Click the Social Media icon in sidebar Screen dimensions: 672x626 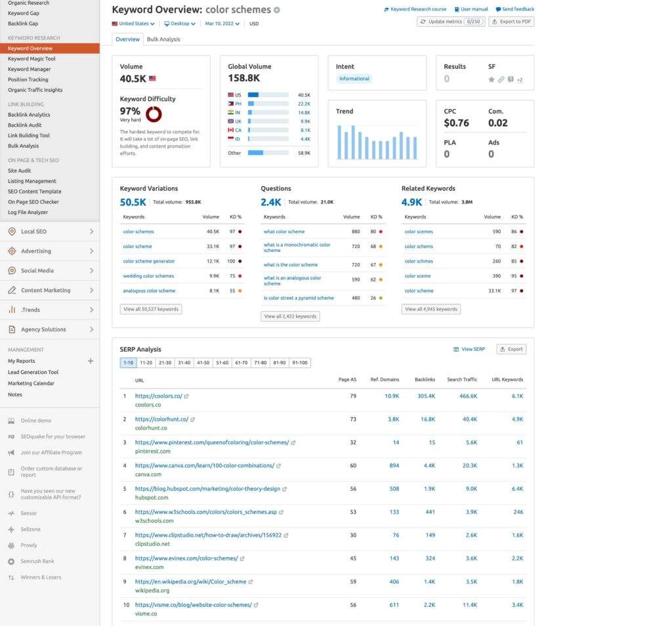(12, 271)
